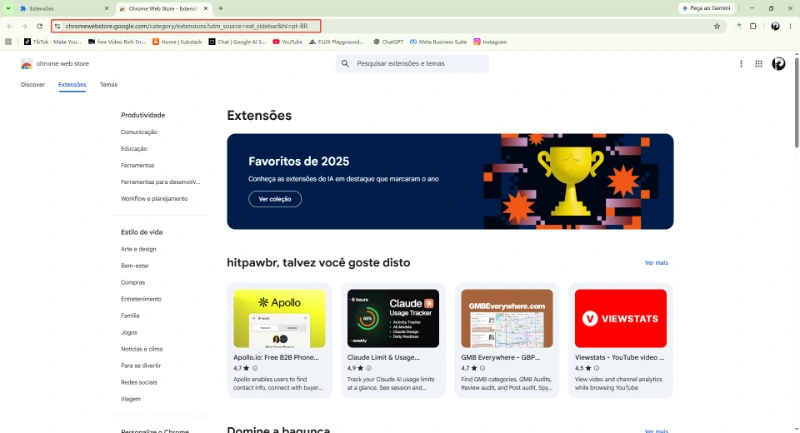Image resolution: width=800 pixels, height=433 pixels.
Task: Switch to the Temas tab
Action: 109,85
